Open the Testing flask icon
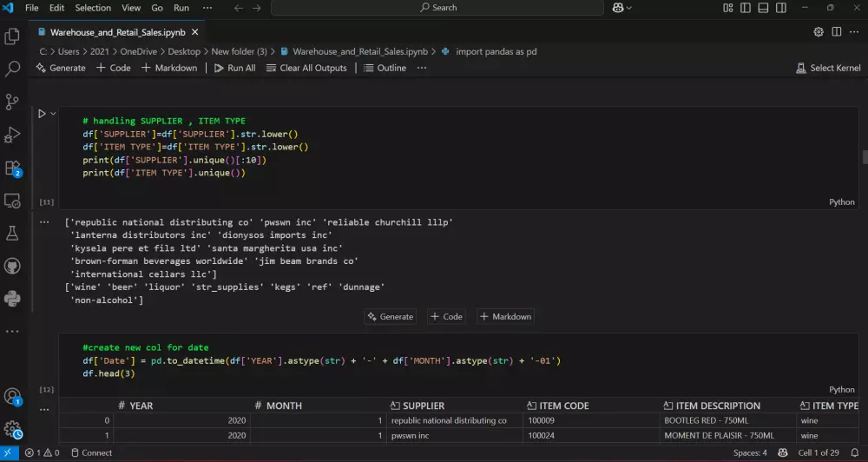The width and height of the screenshot is (868, 462). 12,233
